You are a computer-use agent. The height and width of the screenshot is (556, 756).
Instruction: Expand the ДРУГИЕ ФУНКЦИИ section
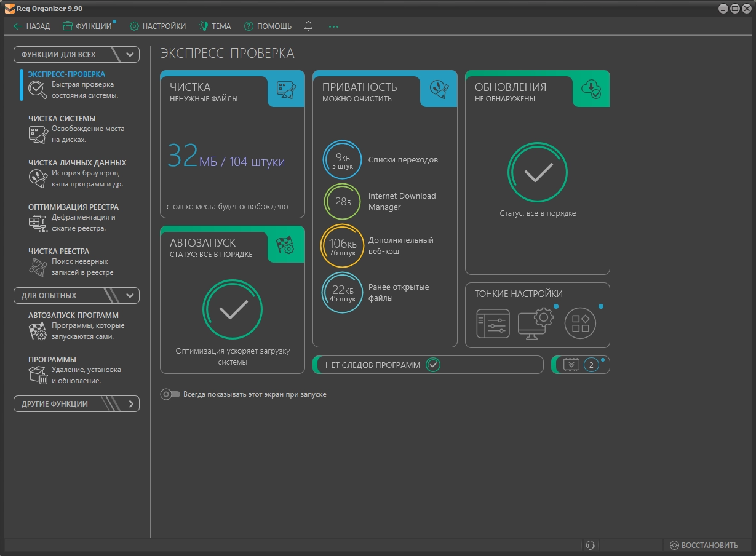[130, 404]
